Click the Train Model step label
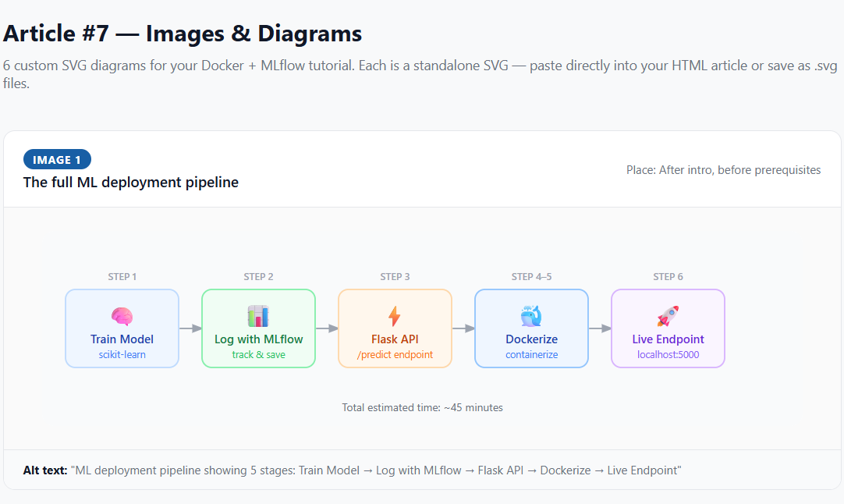Screen dimensions: 844x504 (122, 339)
